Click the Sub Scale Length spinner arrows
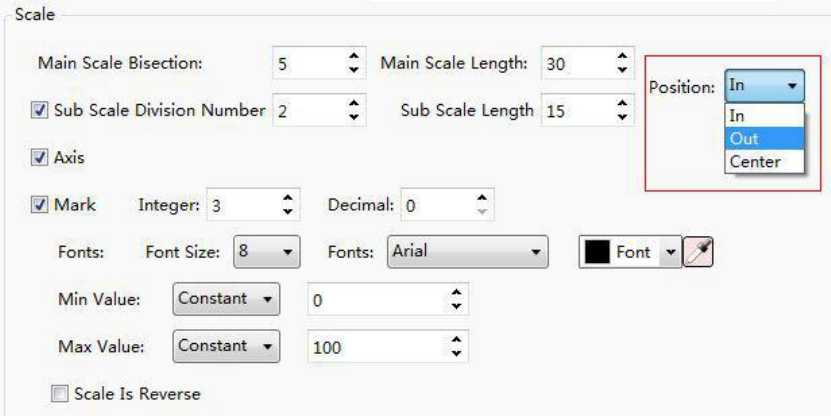 (x=622, y=111)
